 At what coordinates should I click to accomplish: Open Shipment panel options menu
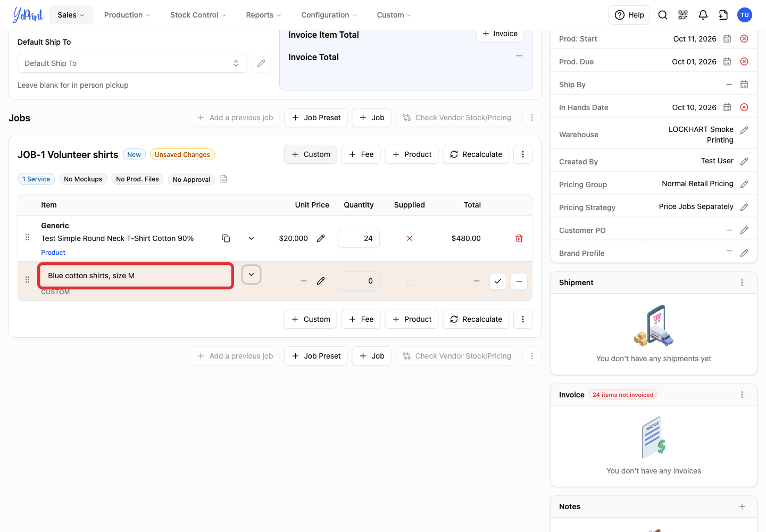(x=742, y=282)
